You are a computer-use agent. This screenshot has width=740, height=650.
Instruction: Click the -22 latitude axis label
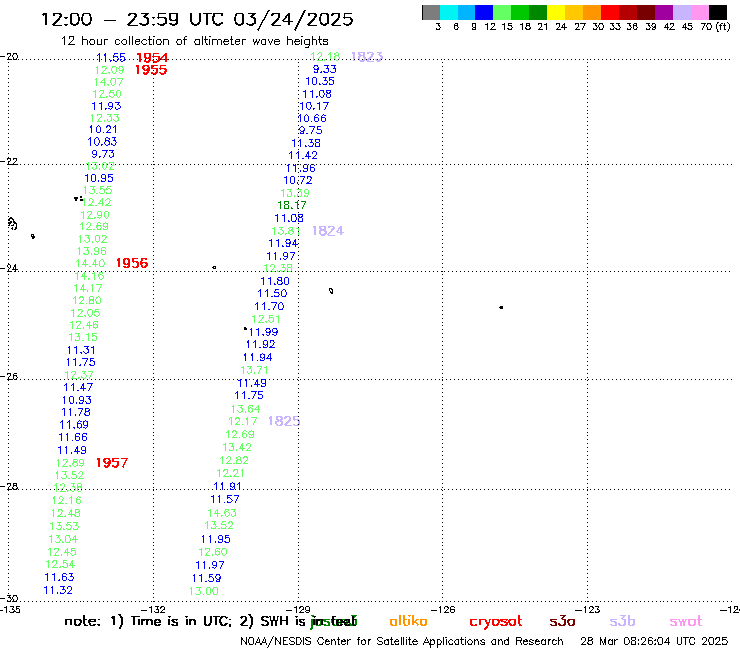[9, 161]
